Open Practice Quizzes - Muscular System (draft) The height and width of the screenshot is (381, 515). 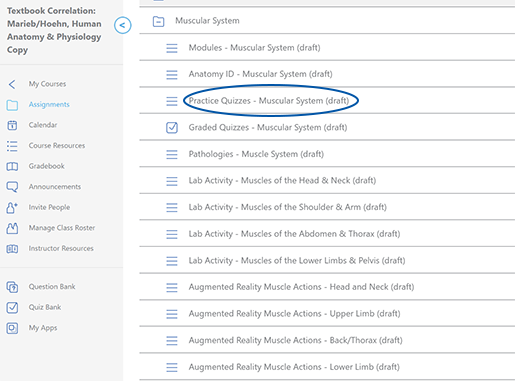269,101
